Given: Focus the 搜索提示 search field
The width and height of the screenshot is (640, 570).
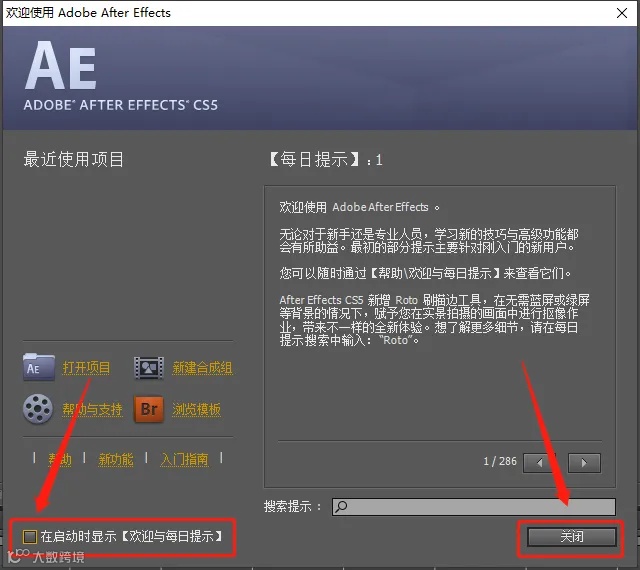Looking at the screenshot, I should (x=473, y=507).
